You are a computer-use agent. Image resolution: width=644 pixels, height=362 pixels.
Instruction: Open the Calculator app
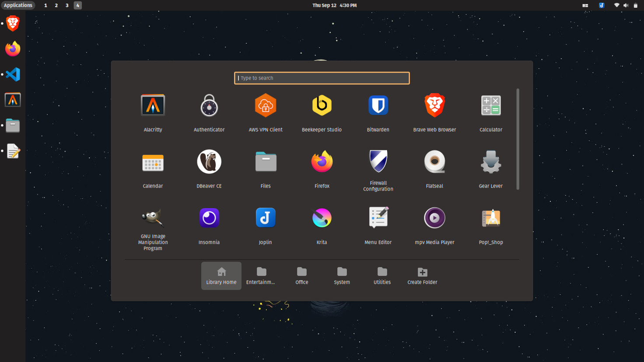(491, 105)
